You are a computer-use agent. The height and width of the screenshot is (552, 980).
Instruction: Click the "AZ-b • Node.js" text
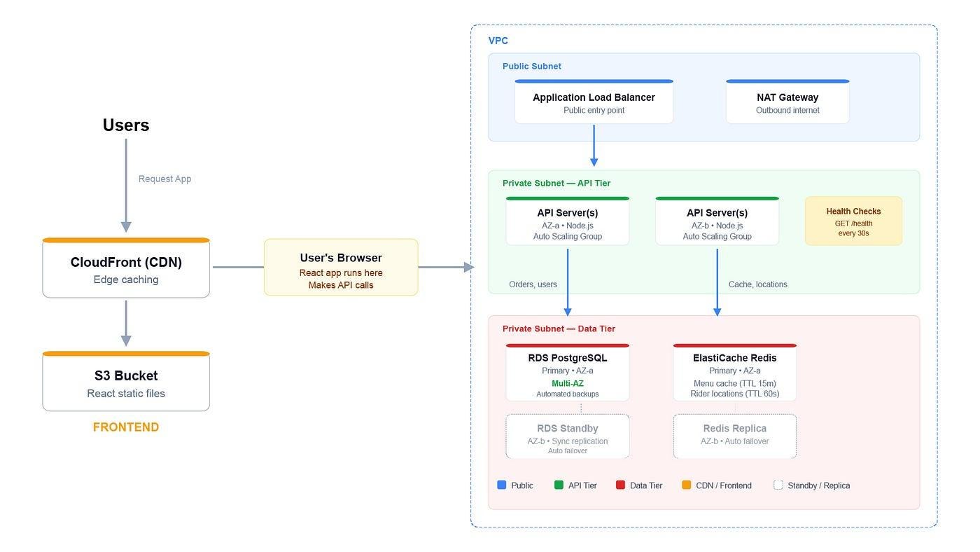(x=717, y=226)
